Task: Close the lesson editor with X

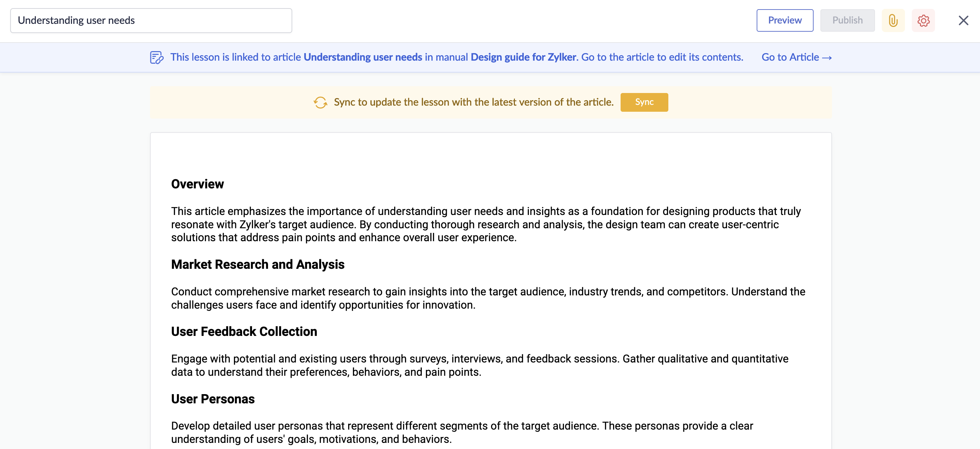Action: coord(963,20)
